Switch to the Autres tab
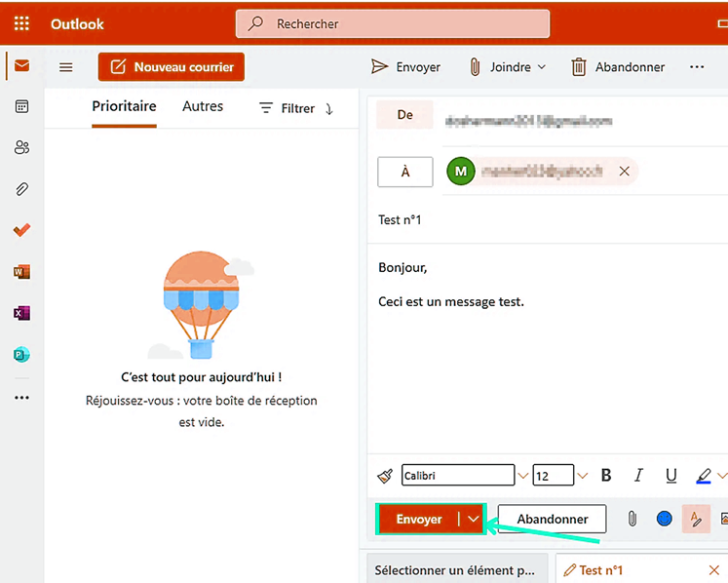Image resolution: width=728 pixels, height=583 pixels. tap(203, 106)
